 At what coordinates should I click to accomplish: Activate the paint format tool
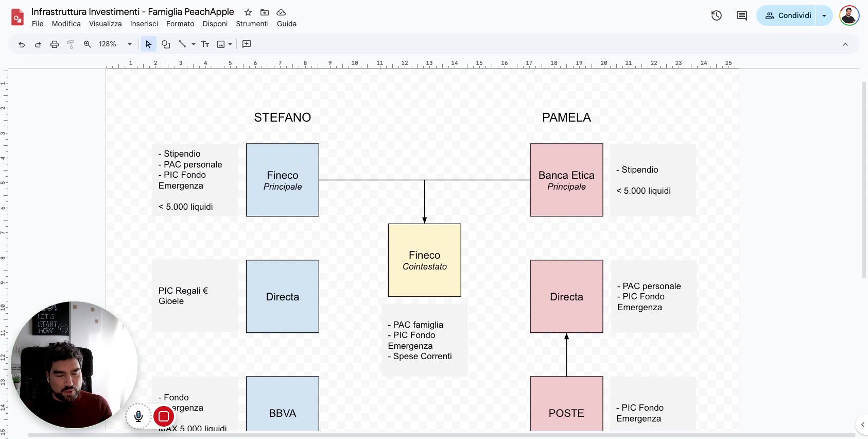pos(71,44)
